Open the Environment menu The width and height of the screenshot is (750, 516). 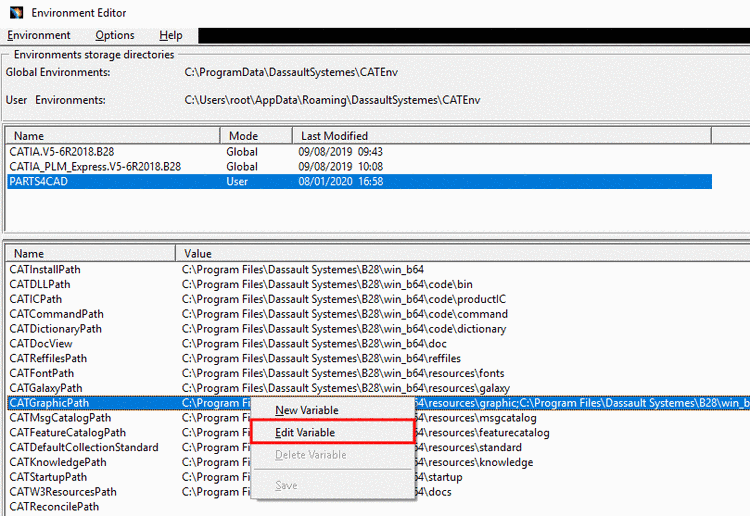point(39,35)
